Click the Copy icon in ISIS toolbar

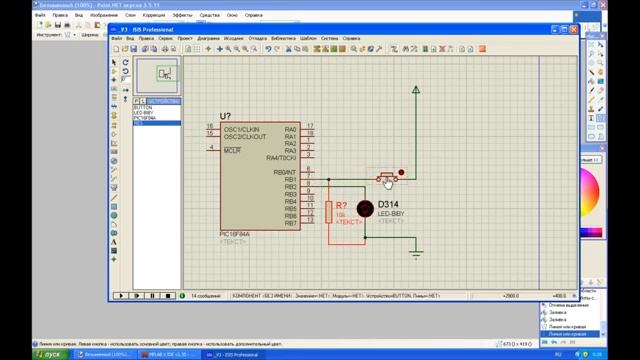[297, 49]
